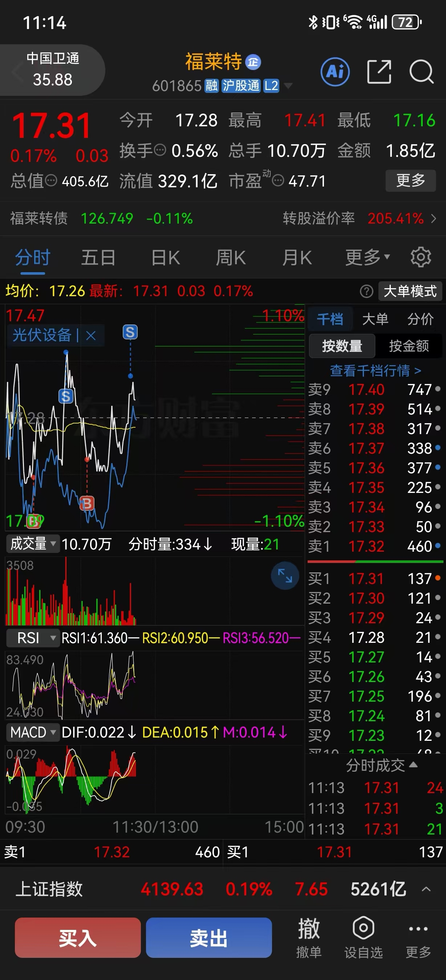
Task: Tap the 沪股通 badge
Action: (x=241, y=86)
